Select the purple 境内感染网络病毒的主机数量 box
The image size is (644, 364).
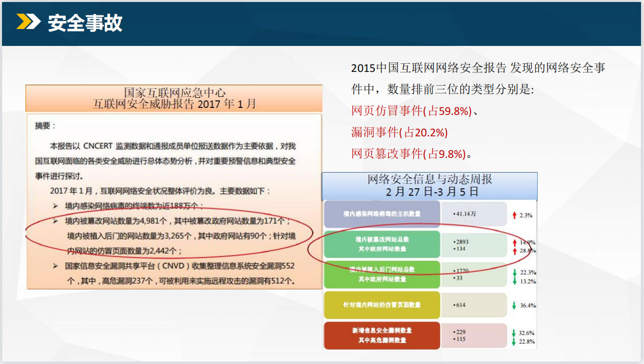click(x=382, y=214)
